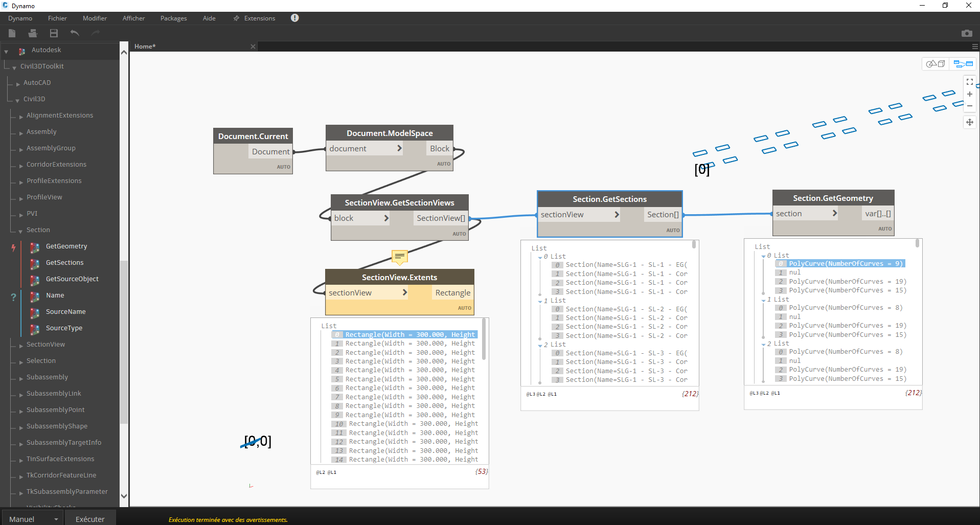The image size is (980, 525).
Task: Expand the Subassembly category
Action: click(21, 378)
